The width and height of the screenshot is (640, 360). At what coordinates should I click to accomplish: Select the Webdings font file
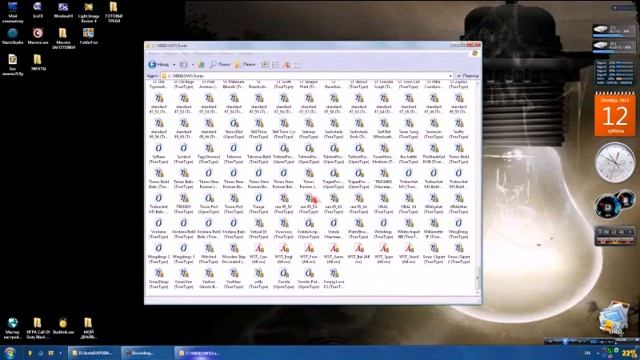click(x=383, y=229)
